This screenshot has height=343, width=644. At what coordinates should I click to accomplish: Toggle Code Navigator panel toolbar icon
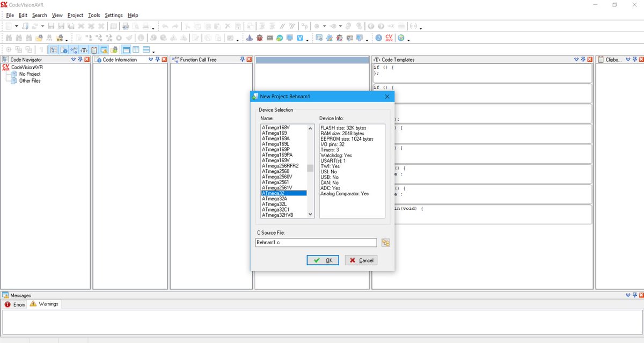(54, 50)
